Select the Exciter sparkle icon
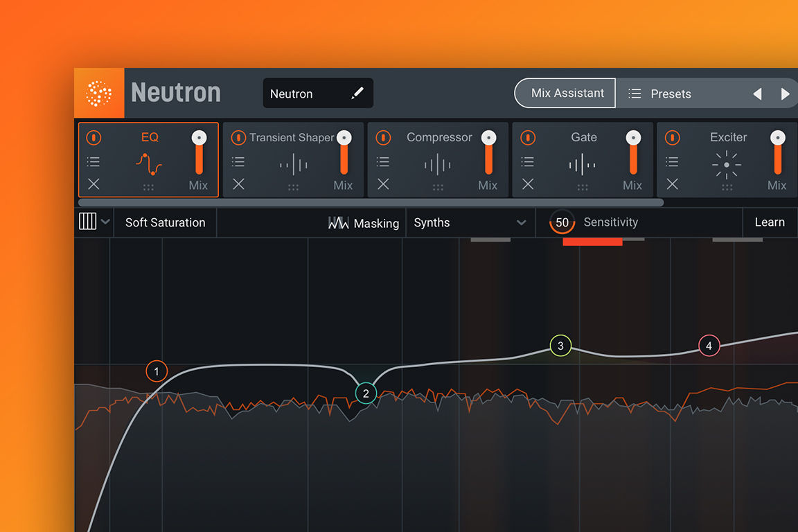 tap(727, 164)
